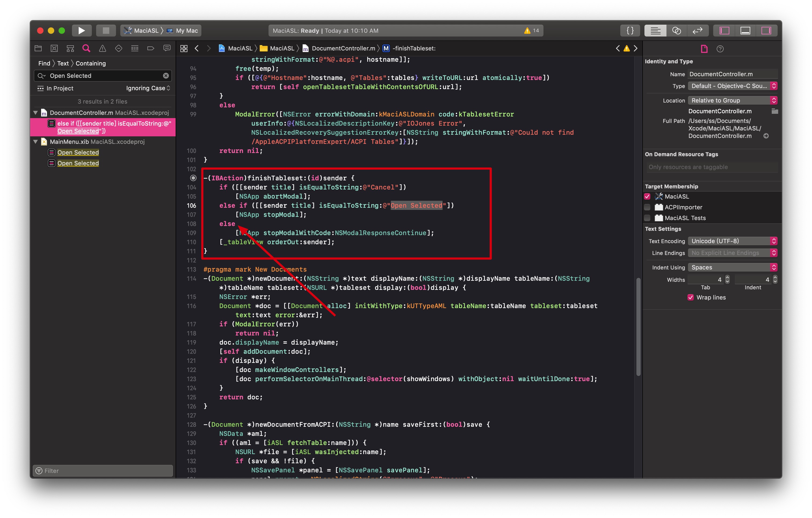
Task: Uncheck MaciASL target membership
Action: [x=647, y=196]
